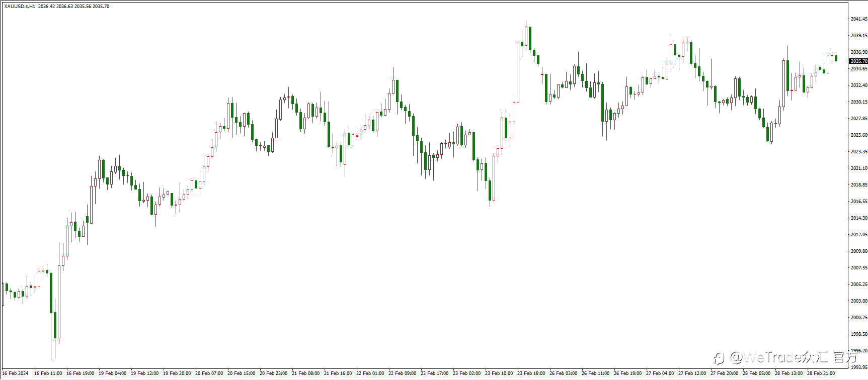Click the 28 Feb 21:00 time label

pyautogui.click(x=821, y=373)
